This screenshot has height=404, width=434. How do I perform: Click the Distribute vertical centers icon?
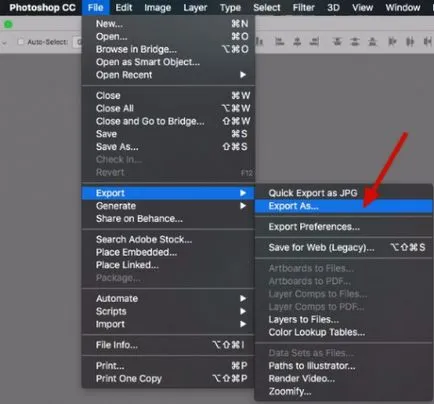click(x=355, y=42)
